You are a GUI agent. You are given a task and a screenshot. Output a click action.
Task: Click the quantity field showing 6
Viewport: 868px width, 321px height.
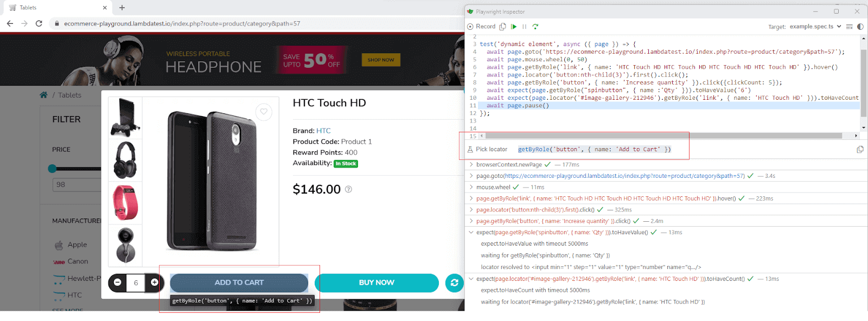(x=136, y=283)
